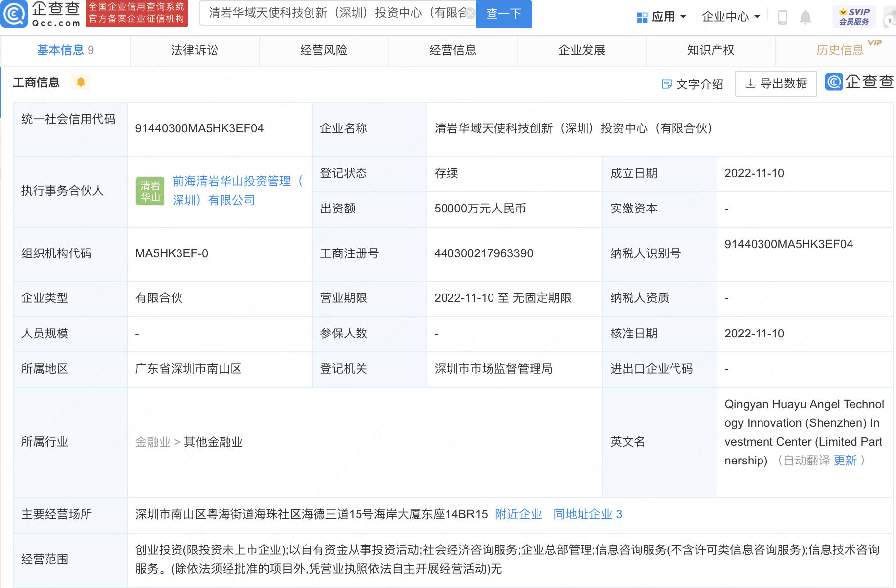Click 更新 link beside auto translation
Image resolution: width=896 pixels, height=588 pixels.
pyautogui.click(x=845, y=461)
